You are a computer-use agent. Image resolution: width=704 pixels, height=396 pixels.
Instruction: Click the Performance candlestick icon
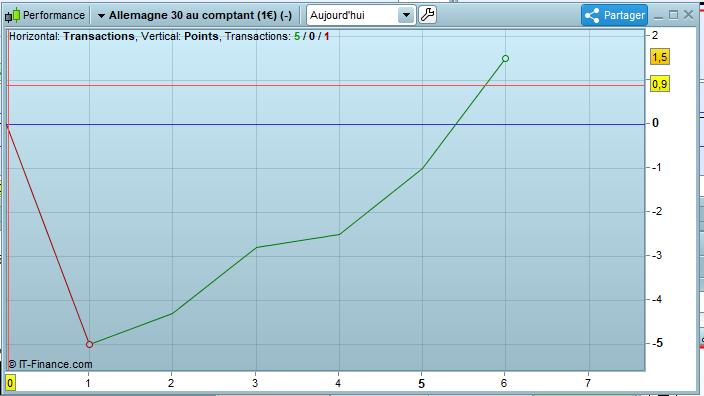13,15
